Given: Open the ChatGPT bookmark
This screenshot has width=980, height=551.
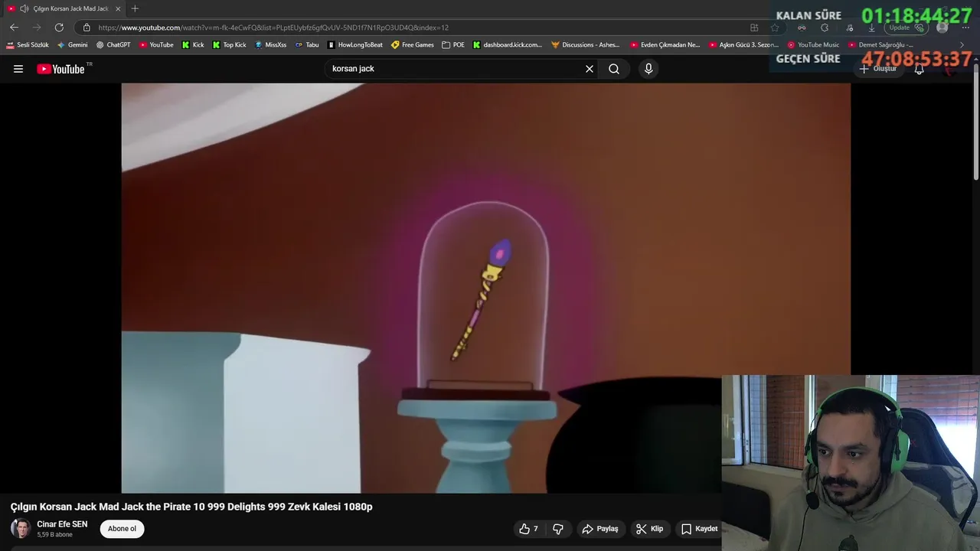Looking at the screenshot, I should [x=113, y=45].
